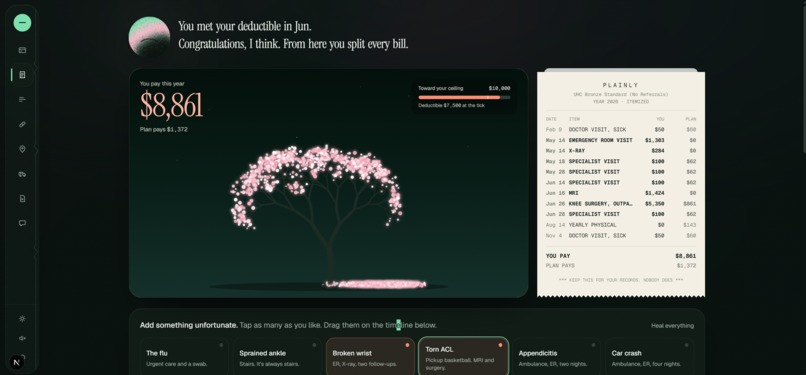Mute sound with the speaker icon
Image resolution: width=806 pixels, height=375 pixels.
(x=22, y=338)
